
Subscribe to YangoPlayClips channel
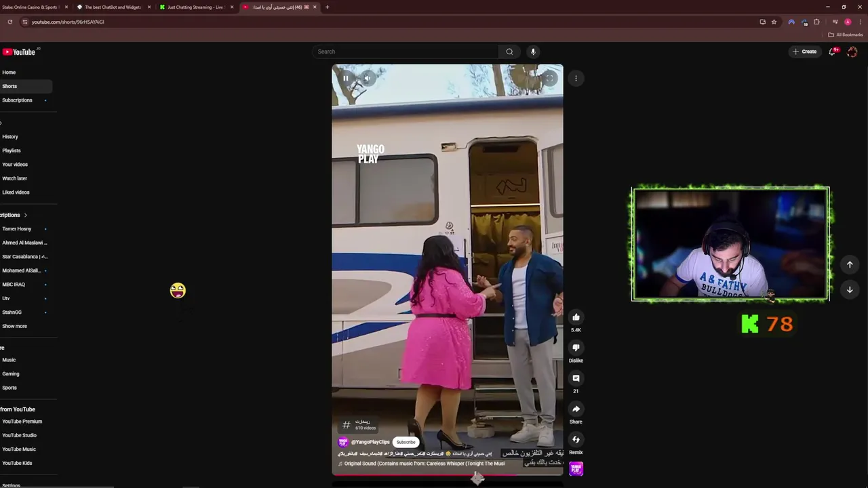(406, 442)
